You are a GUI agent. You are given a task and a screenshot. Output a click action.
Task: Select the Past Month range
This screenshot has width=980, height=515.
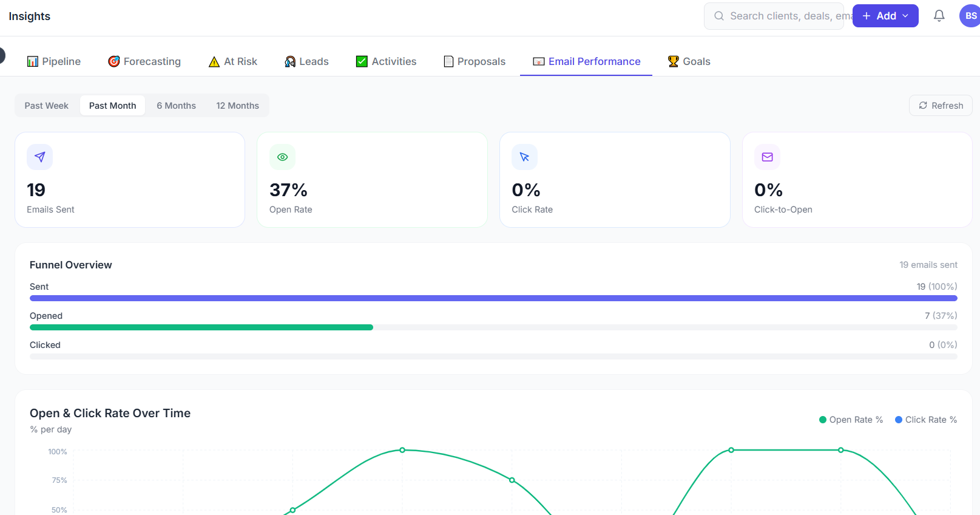[113, 106]
